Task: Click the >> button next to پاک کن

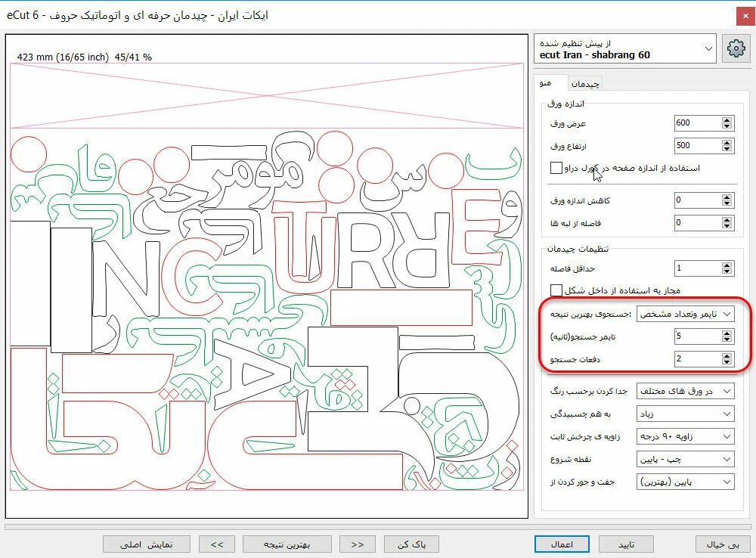Action: pyautogui.click(x=358, y=544)
